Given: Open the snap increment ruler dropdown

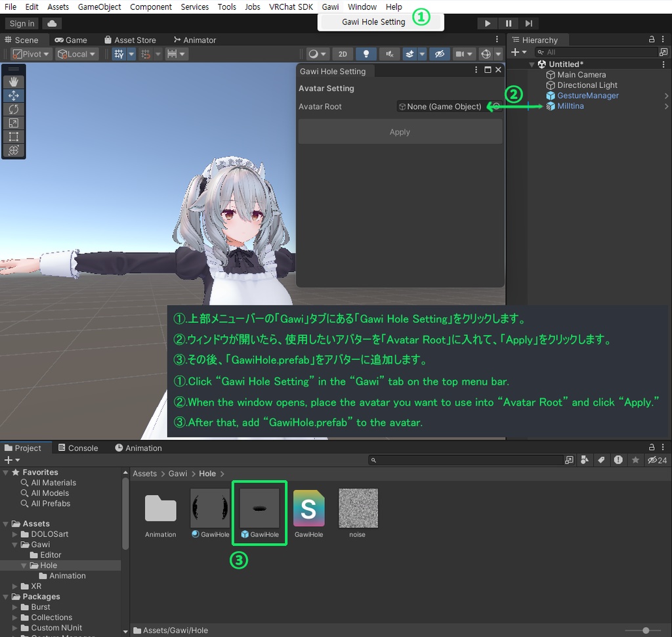Looking at the screenshot, I should 176,54.
